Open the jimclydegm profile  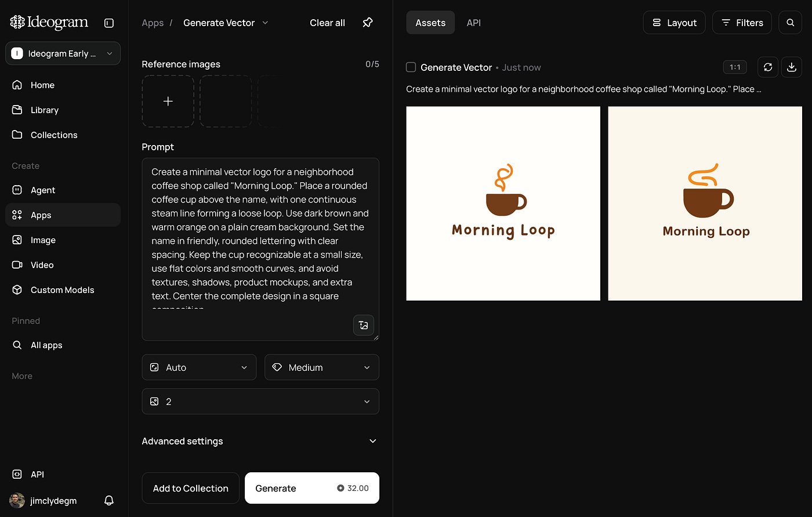click(x=44, y=500)
